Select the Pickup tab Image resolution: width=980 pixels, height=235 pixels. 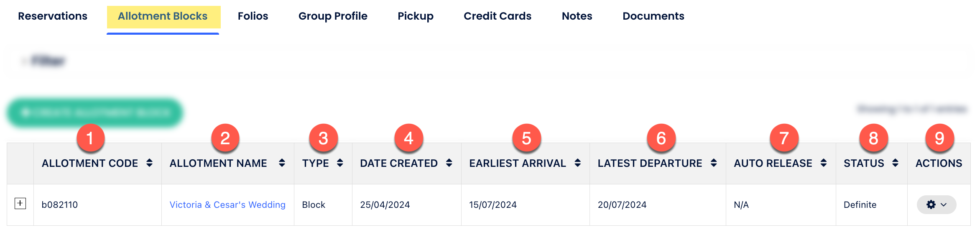click(x=416, y=16)
